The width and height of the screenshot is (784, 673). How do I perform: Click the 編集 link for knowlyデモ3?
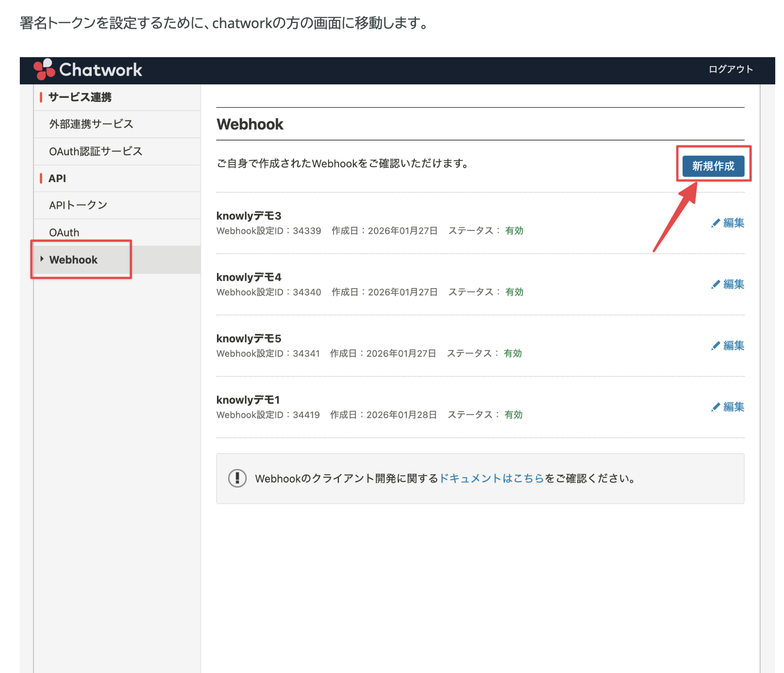point(733,222)
